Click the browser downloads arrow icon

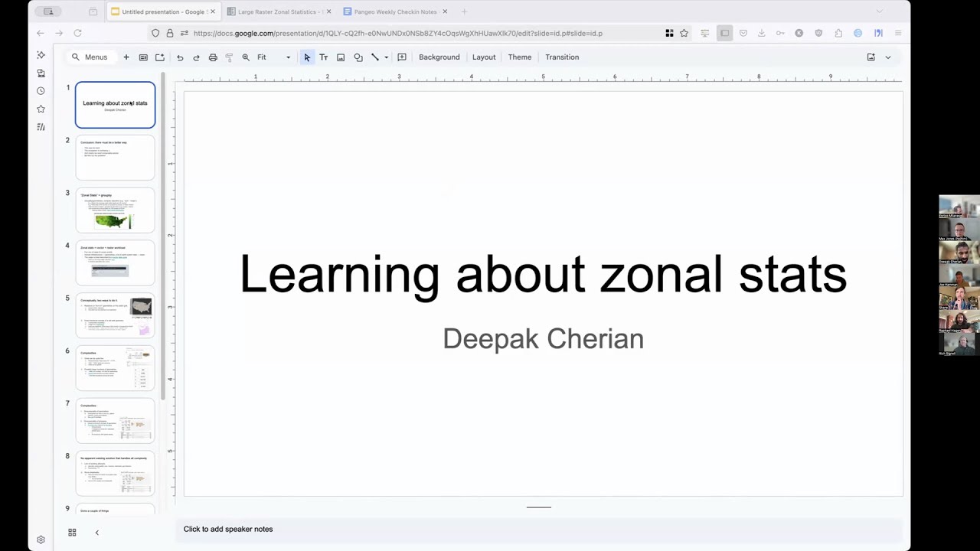coord(761,33)
